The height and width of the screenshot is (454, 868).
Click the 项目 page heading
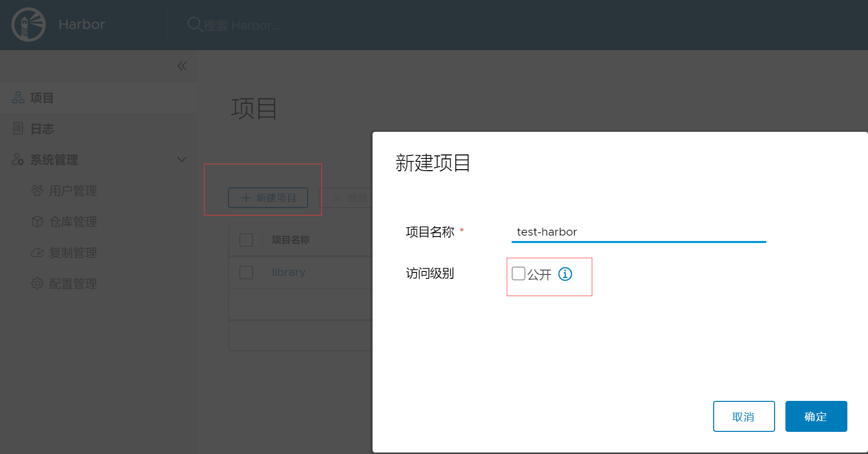click(254, 108)
